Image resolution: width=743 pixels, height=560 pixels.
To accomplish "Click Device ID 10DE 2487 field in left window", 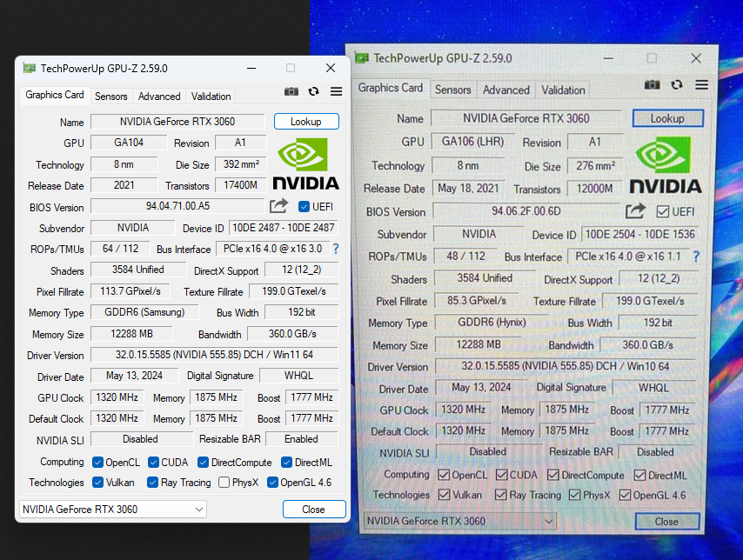I will coord(284,228).
